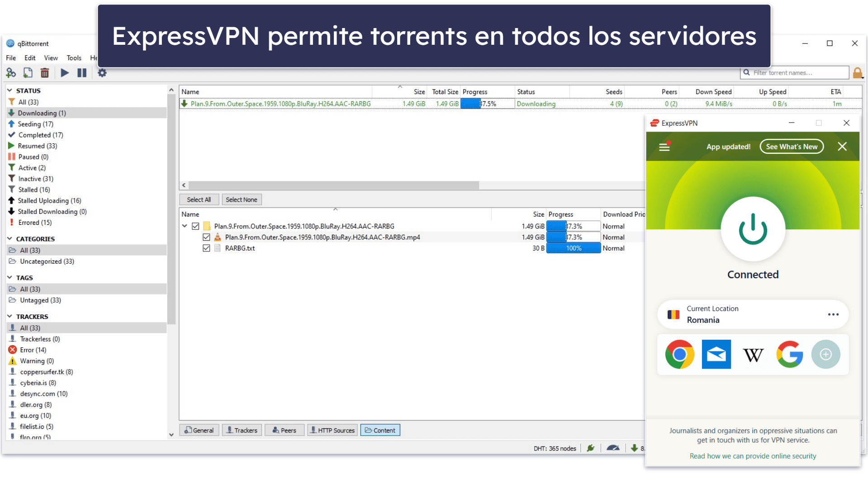Open the File menu
This screenshot has height=488, width=868.
tap(11, 58)
